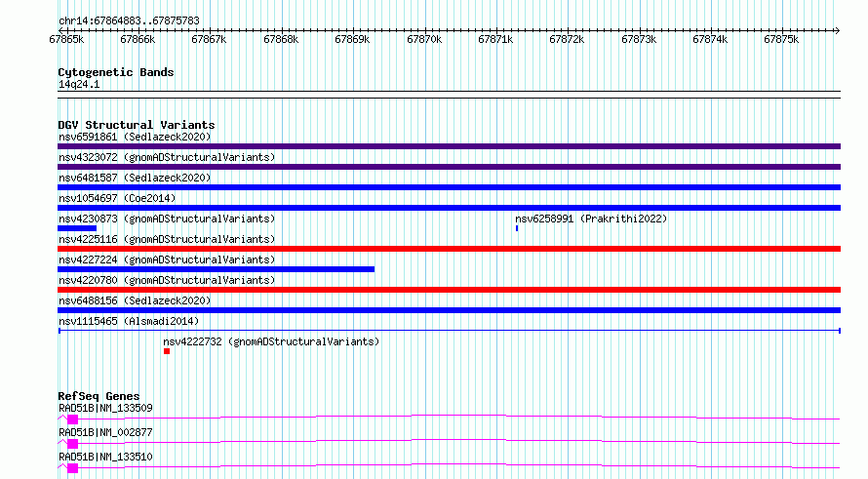
Task: Open the nsv4222732 variant label
Action: (271, 341)
